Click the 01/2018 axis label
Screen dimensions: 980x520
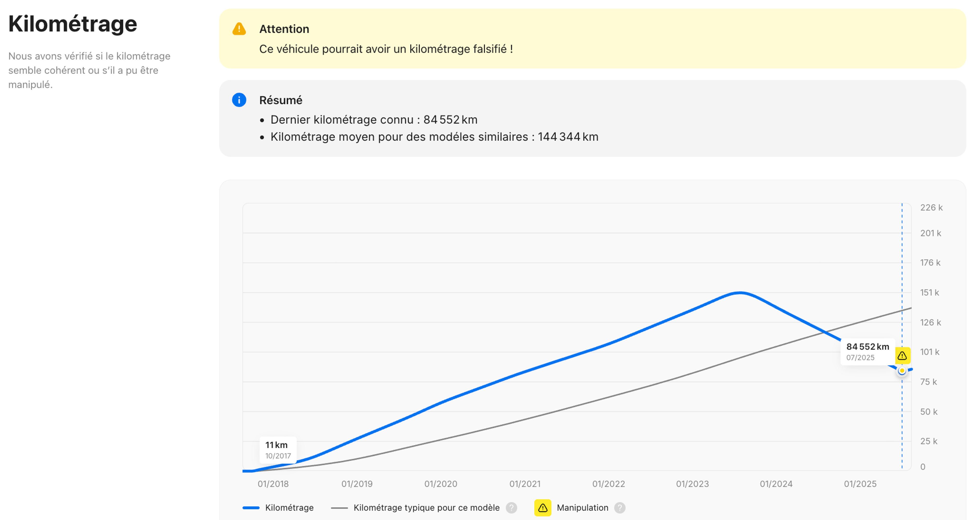(273, 484)
